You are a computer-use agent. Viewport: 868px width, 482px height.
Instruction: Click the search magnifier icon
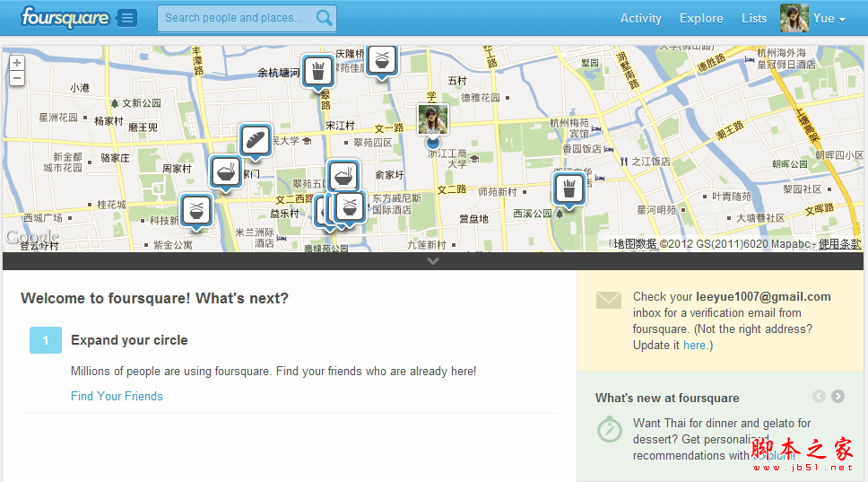pos(325,18)
